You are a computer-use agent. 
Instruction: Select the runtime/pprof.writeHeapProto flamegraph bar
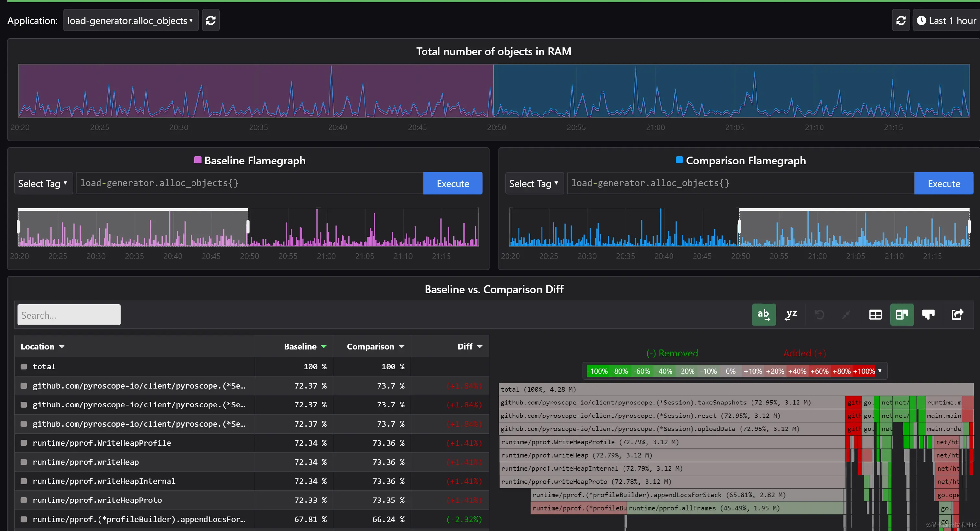pyautogui.click(x=672, y=482)
